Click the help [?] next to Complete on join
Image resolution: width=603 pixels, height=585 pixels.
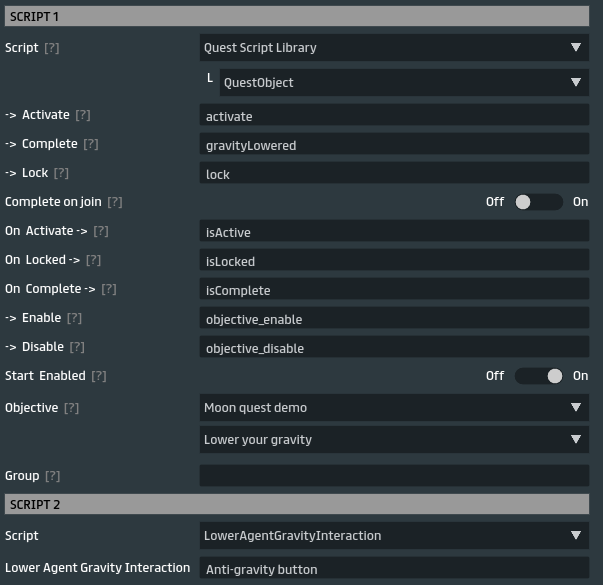click(x=115, y=202)
